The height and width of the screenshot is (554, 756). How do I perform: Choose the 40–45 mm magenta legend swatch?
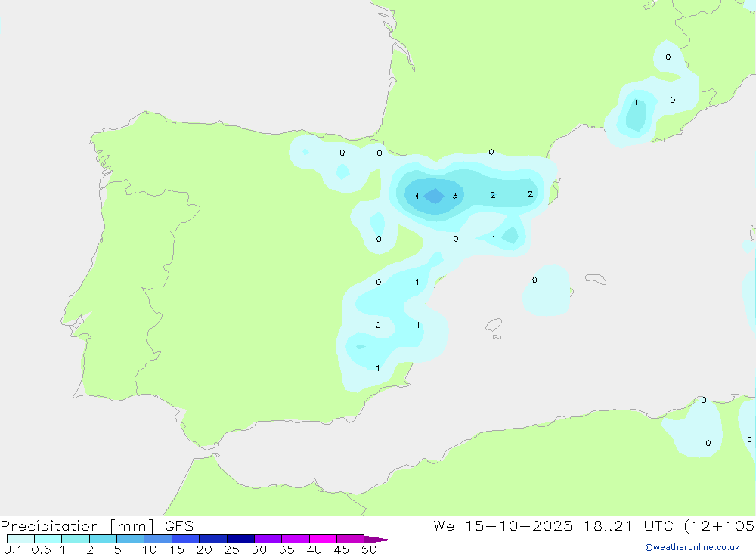coord(323,539)
